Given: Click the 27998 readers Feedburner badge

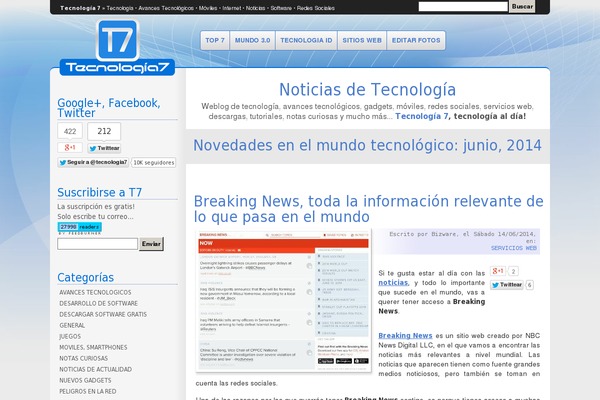Looking at the screenshot, I should tap(80, 227).
